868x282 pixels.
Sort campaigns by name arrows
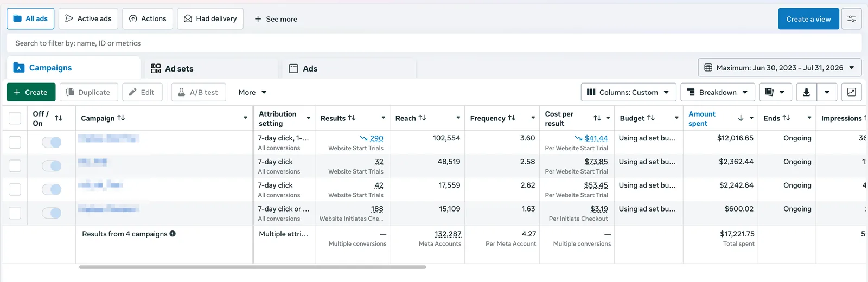tap(121, 118)
